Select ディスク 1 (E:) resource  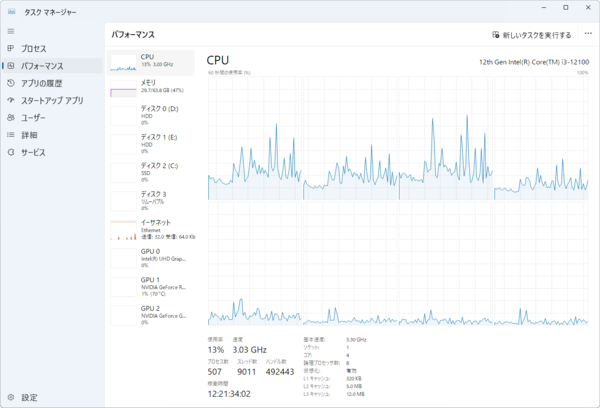(x=151, y=144)
